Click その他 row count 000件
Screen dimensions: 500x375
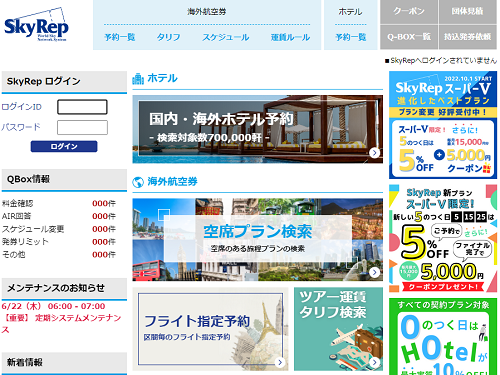[104, 255]
